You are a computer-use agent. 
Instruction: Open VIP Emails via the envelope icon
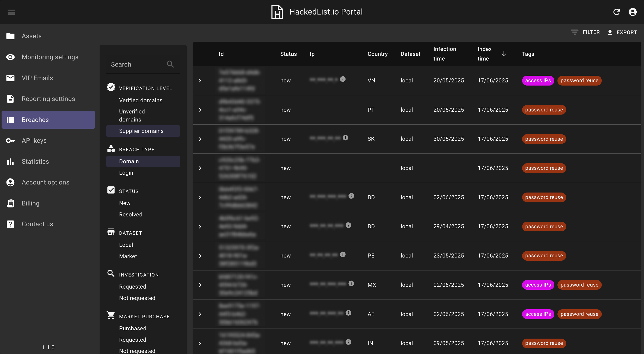pos(10,78)
